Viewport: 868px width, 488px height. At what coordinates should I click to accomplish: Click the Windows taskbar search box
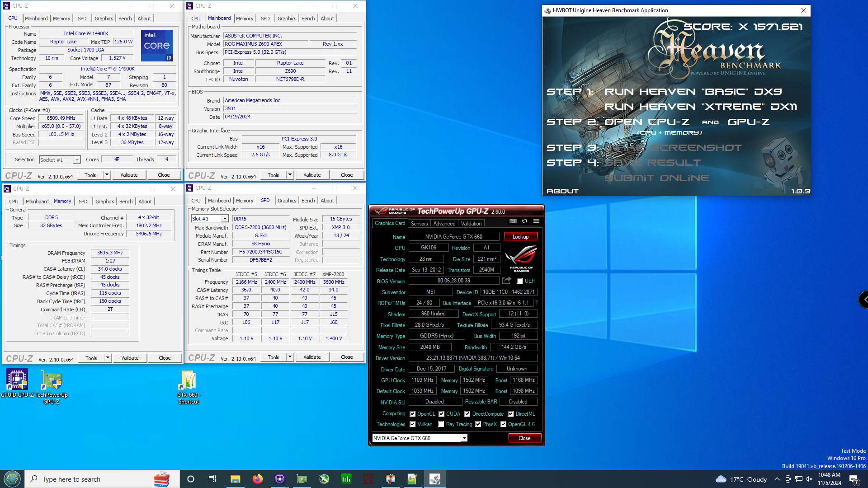click(x=102, y=479)
